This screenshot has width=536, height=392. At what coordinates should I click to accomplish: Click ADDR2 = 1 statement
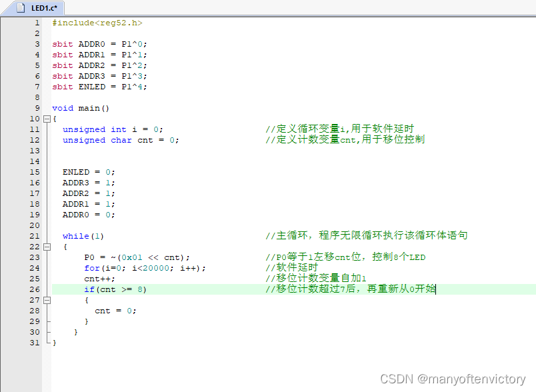[x=89, y=193]
